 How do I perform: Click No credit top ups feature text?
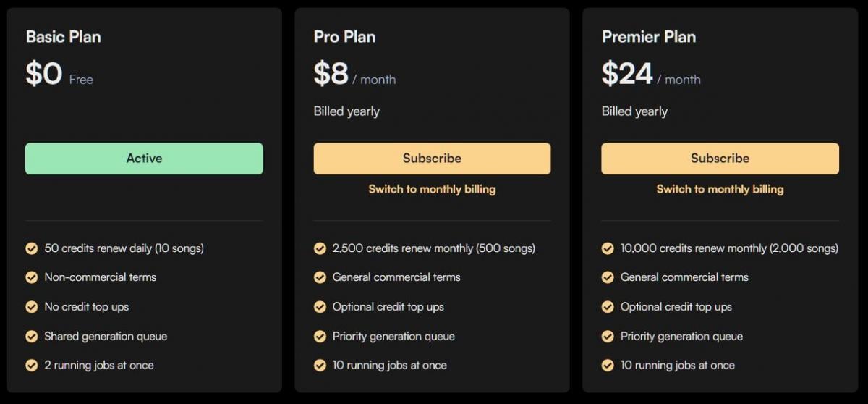point(87,307)
